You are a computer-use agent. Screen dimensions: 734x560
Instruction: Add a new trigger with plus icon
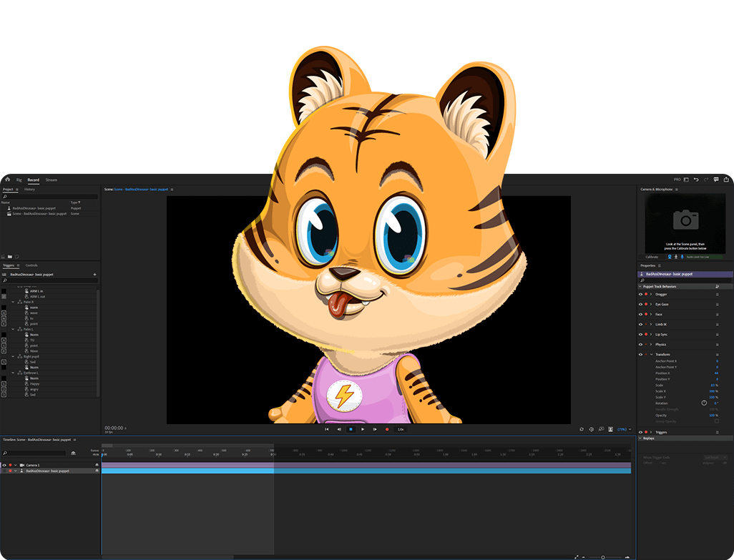94,274
